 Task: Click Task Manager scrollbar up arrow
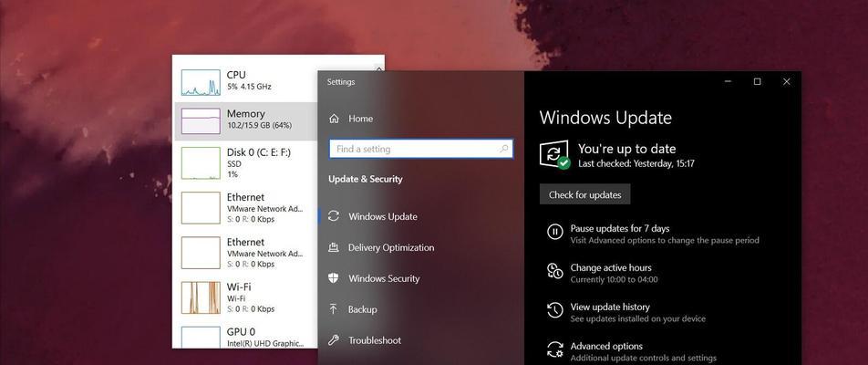378,69
